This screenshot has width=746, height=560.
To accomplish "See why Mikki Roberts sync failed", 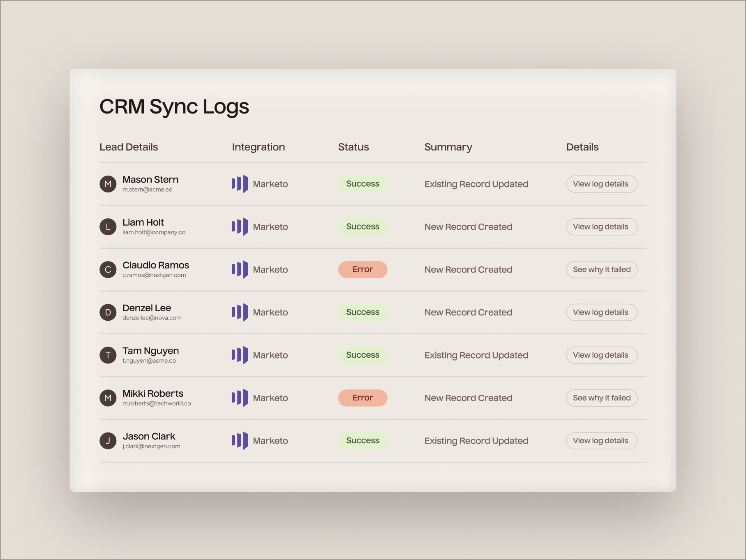I will (x=601, y=398).
